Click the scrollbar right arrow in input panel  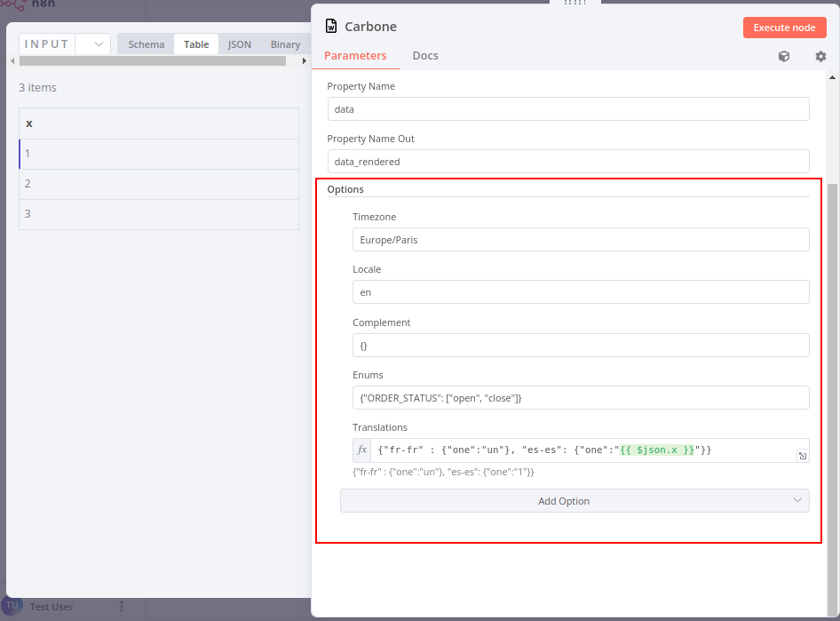coord(305,61)
